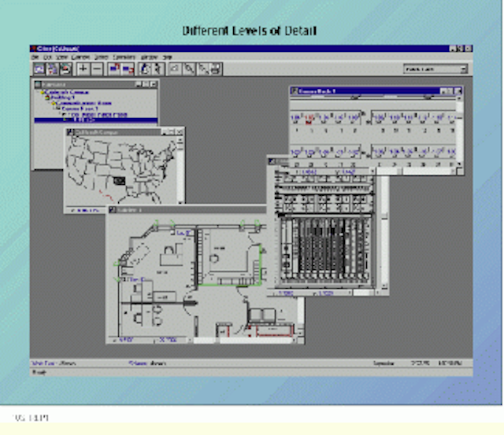Screen dimensions: 504x435
Task: Click the card slots in the equipment rack window
Action: point(326,250)
